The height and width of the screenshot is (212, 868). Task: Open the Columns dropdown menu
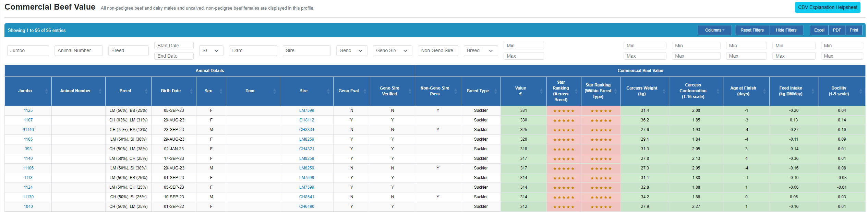point(715,30)
